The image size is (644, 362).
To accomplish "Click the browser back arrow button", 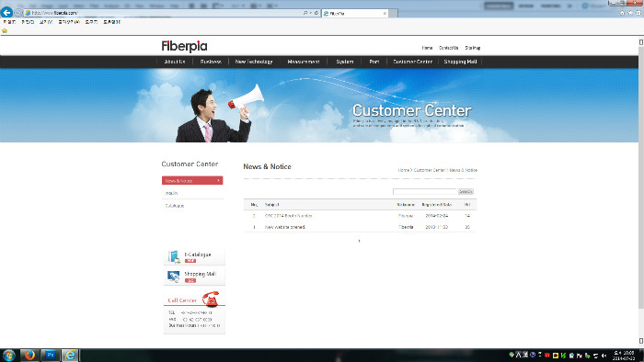I will (6, 12).
